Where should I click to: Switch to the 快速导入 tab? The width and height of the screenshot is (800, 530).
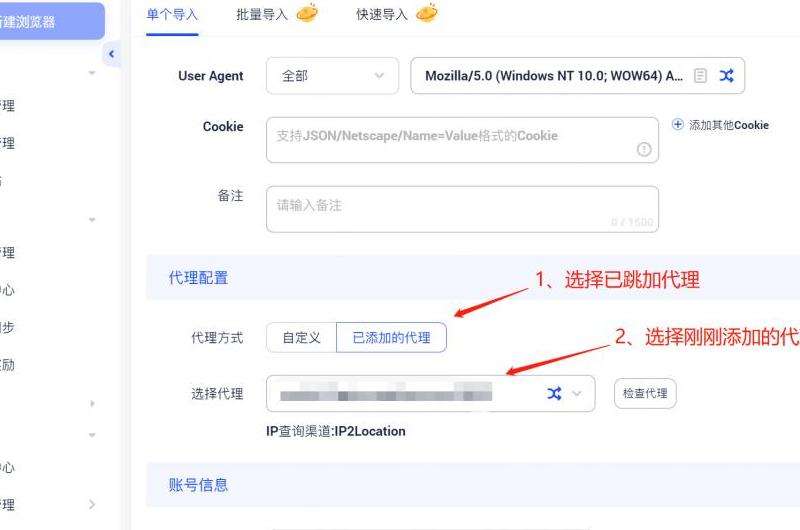click(382, 15)
